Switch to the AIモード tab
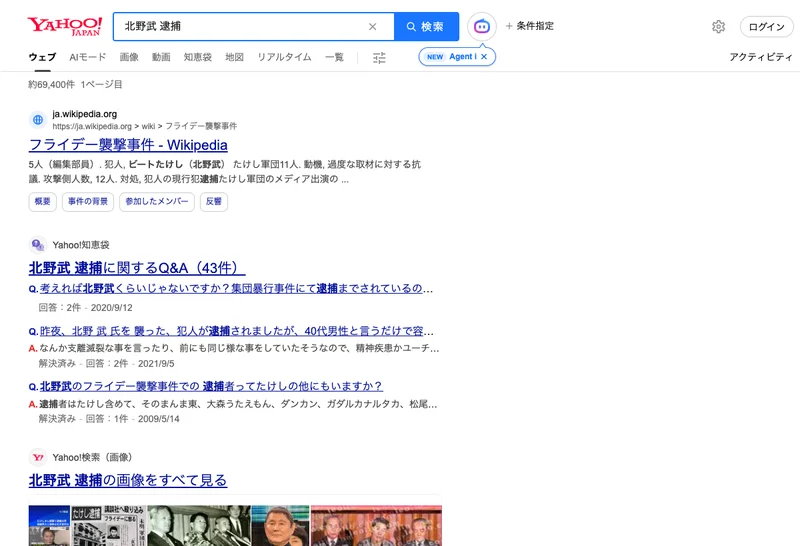 88,57
